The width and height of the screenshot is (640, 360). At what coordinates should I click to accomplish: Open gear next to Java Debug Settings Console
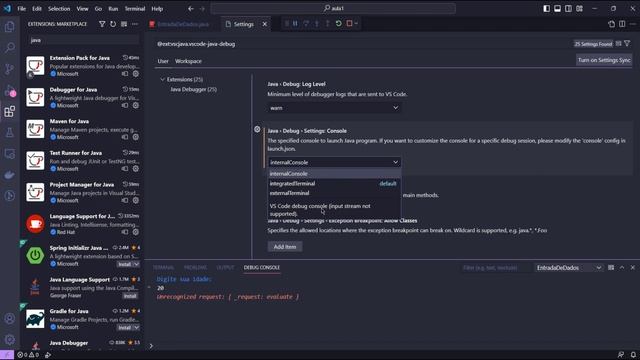pos(257,129)
